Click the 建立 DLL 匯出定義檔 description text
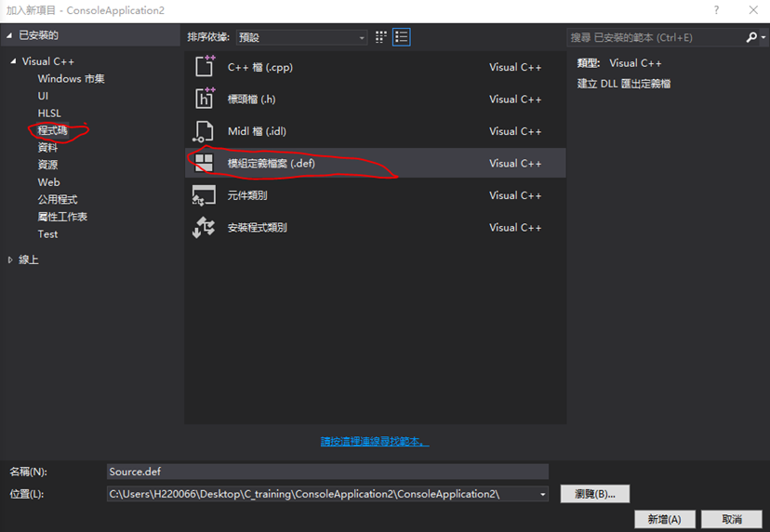770x532 pixels. click(x=624, y=84)
